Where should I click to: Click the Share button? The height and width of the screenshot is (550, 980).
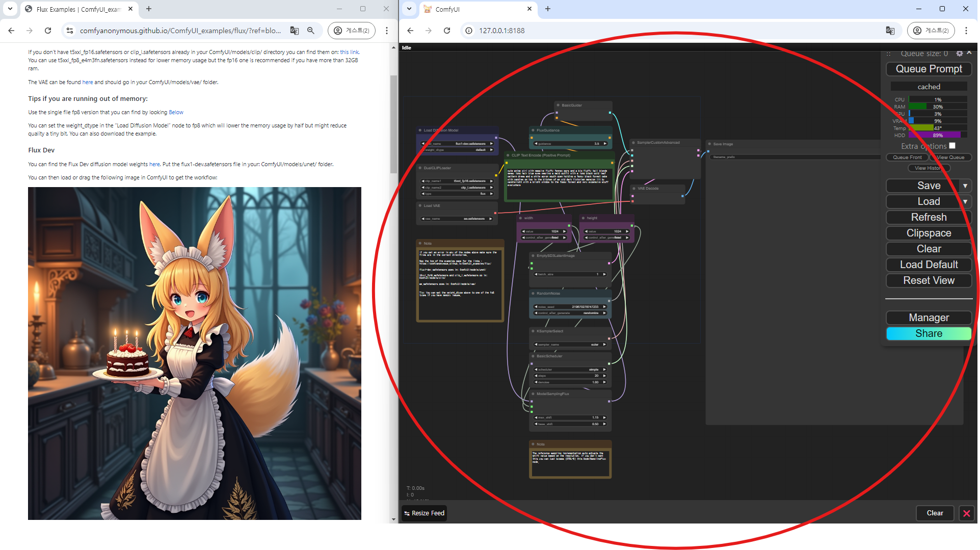click(x=929, y=333)
